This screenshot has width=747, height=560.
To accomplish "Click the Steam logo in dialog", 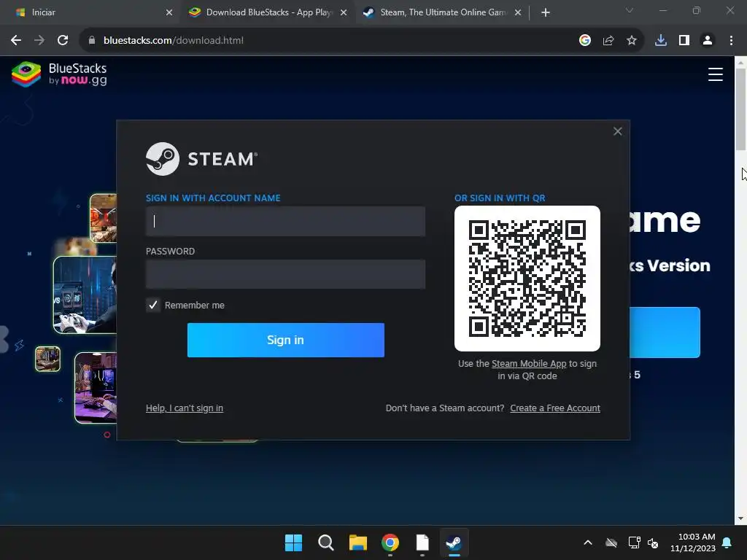I will pyautogui.click(x=201, y=158).
